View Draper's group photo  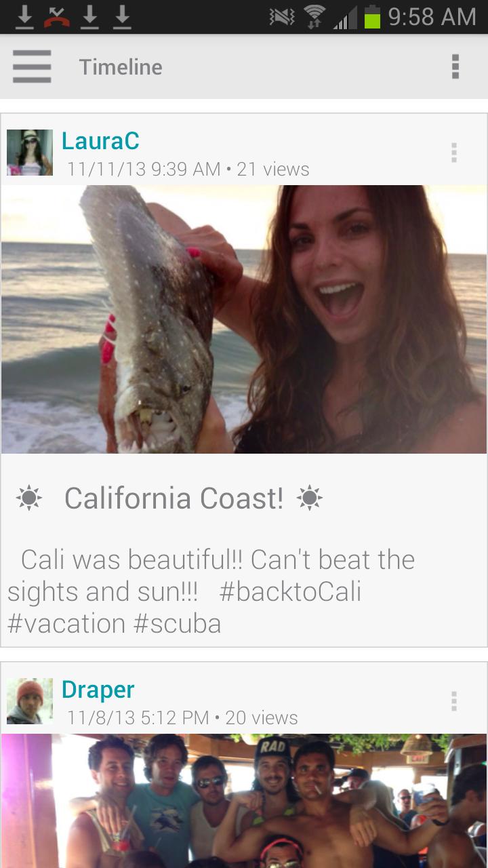pos(244,800)
